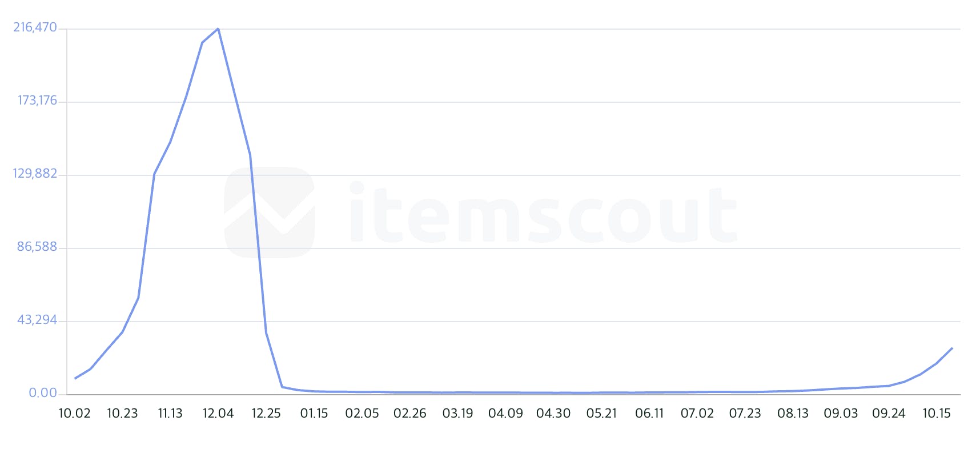This screenshot has height=449, width=980.
Task: Pick the 01.15 date marker
Action: [x=314, y=414]
